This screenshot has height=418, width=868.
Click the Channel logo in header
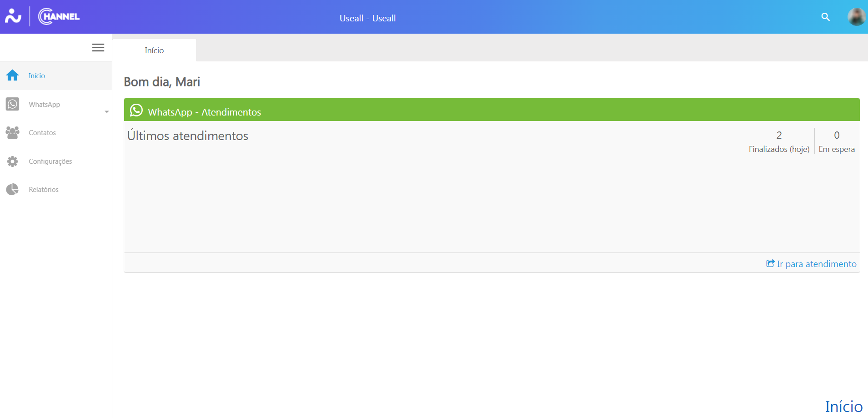click(59, 16)
